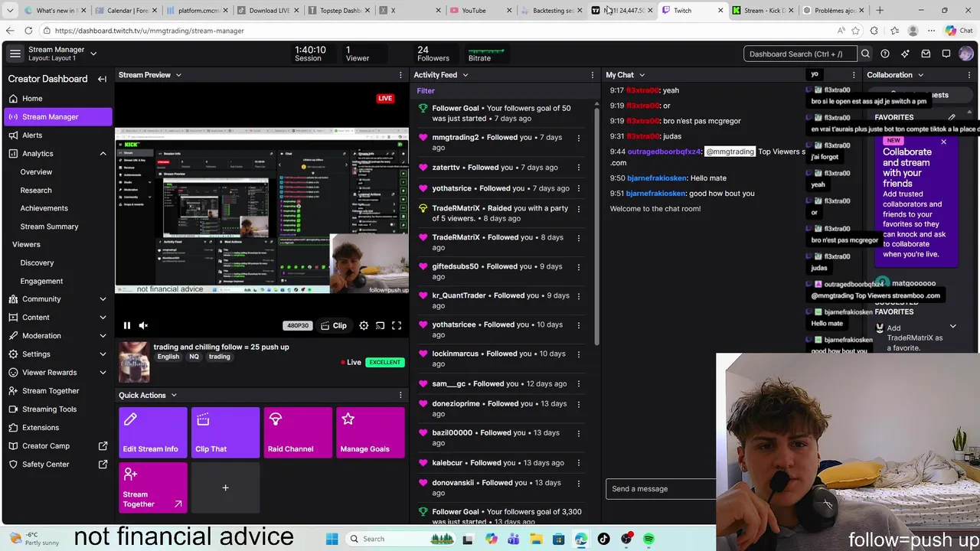Click the Clip button in preview player
This screenshot has height=551, width=980.
334,325
